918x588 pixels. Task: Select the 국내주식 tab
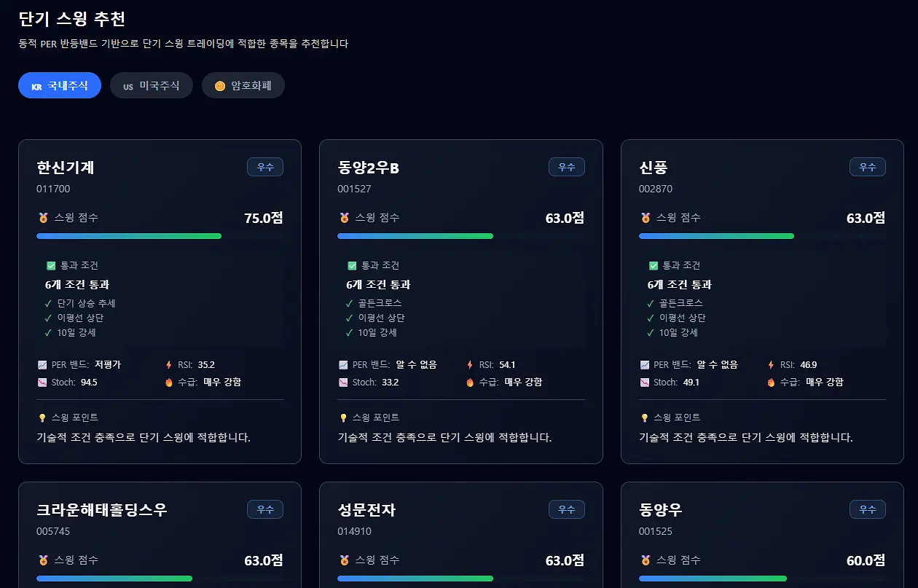click(x=60, y=85)
